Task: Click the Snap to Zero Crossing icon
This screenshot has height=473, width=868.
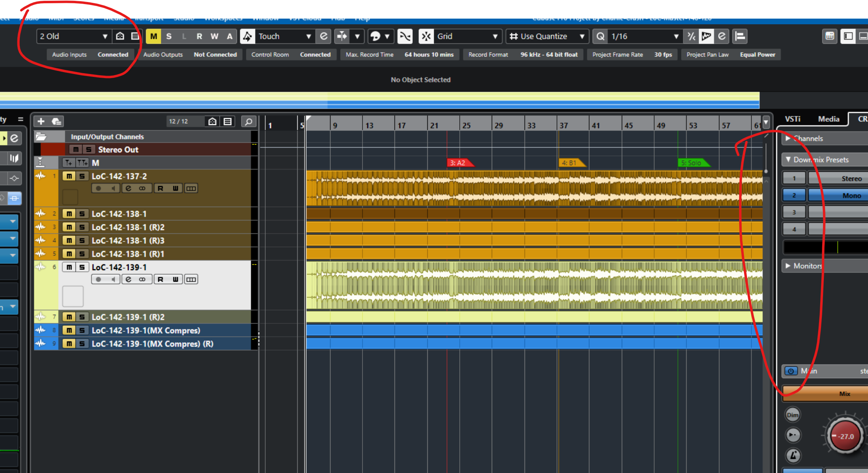Action: point(405,36)
